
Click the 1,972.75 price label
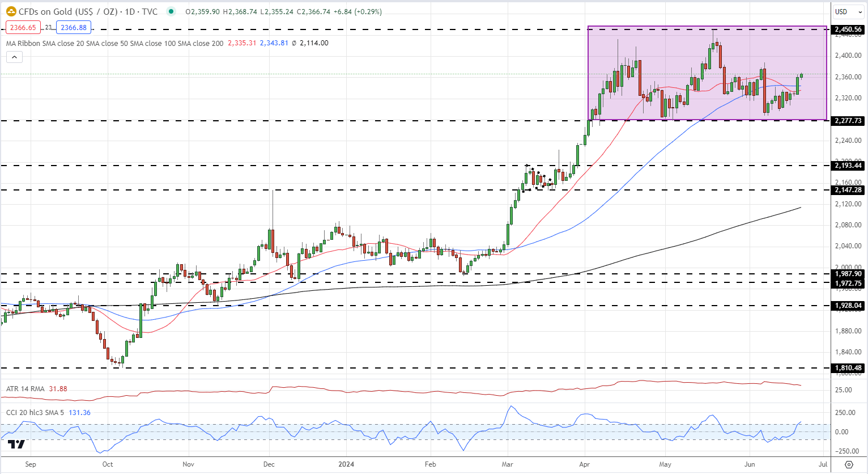click(848, 283)
